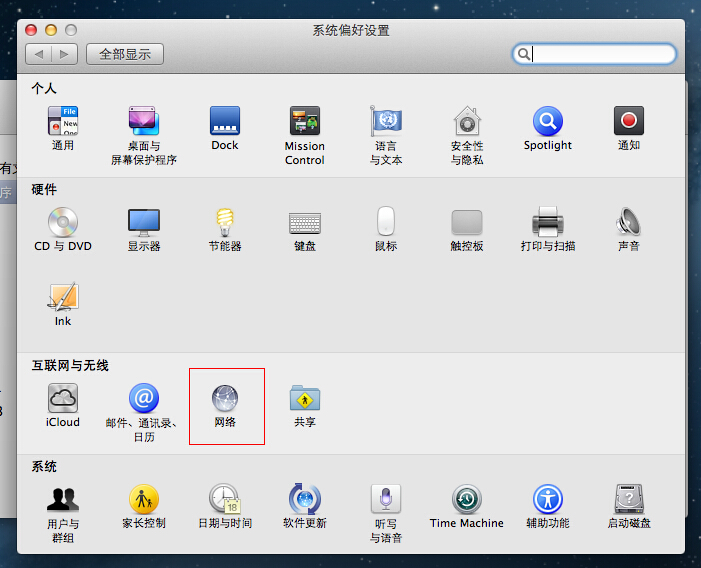The width and height of the screenshot is (701, 568).
Task: Focus the preferences search field
Action: [x=594, y=54]
